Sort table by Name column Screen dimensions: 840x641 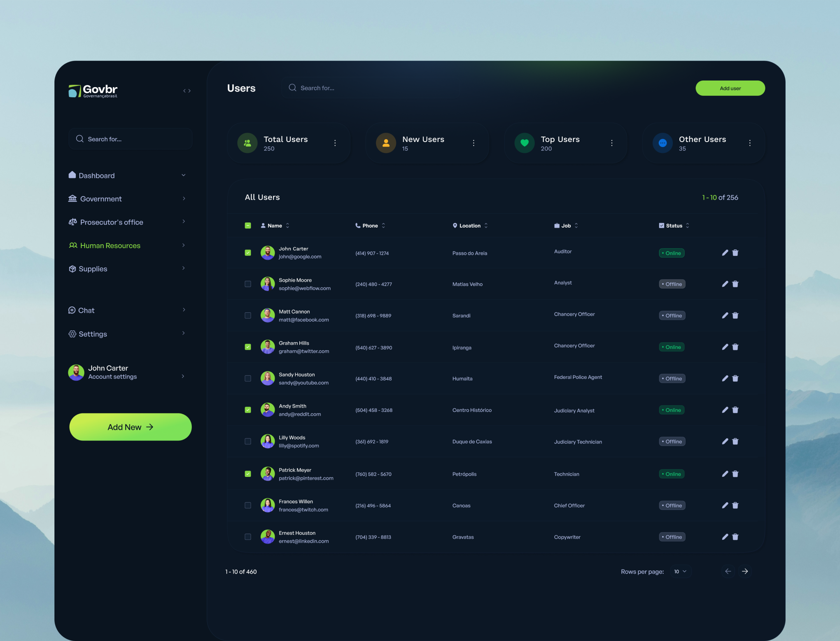coord(275,226)
